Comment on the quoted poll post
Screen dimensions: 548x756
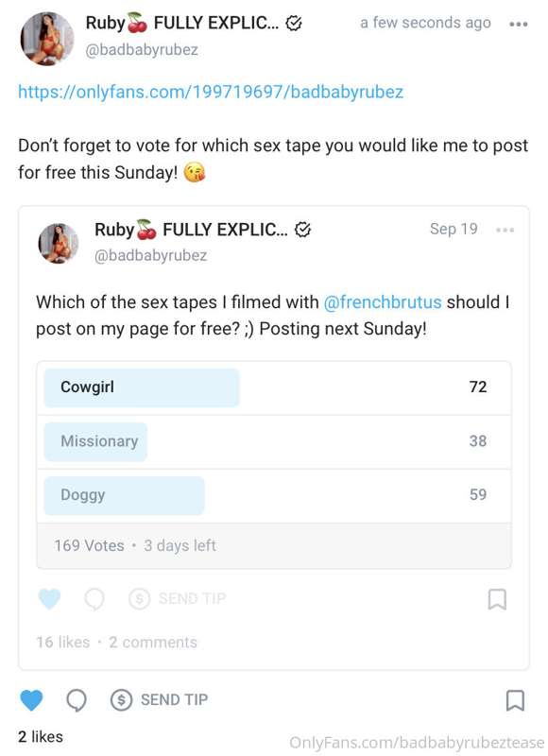click(94, 599)
